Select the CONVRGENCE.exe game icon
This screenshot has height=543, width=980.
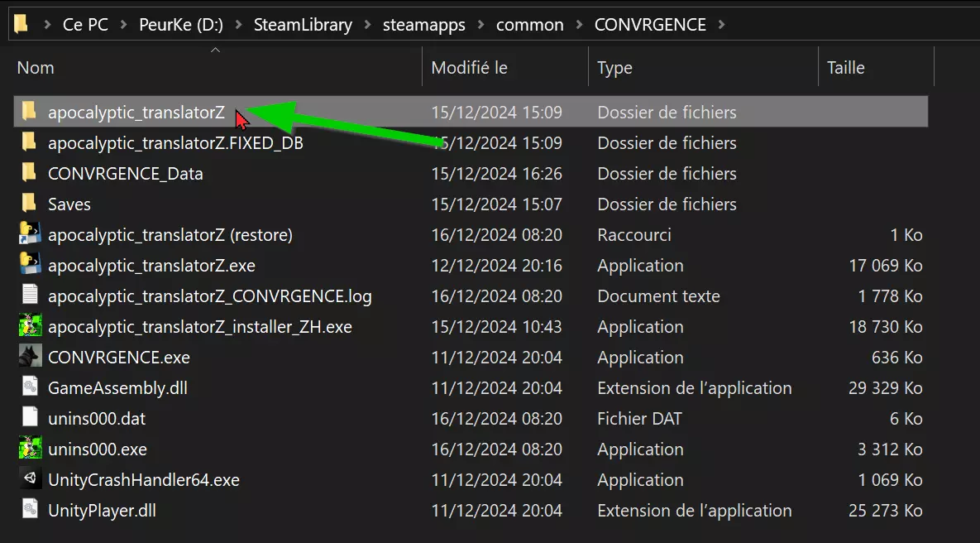30,357
